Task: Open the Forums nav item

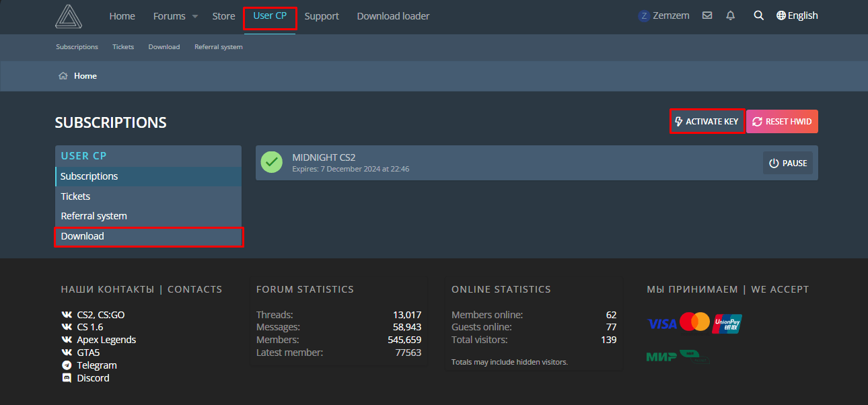Action: pos(169,15)
